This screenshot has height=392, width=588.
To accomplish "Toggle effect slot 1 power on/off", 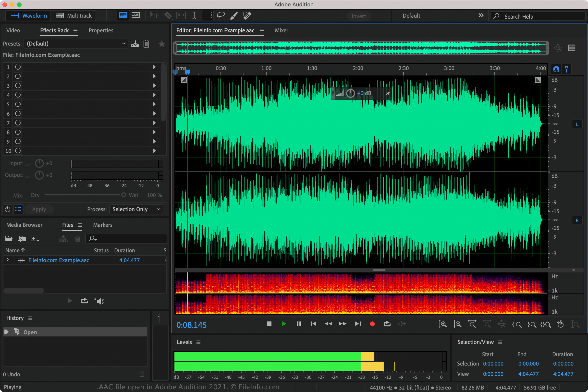I will (17, 67).
